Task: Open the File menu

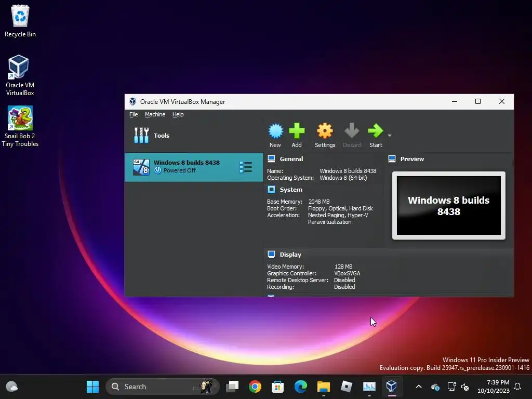Action: (134, 114)
